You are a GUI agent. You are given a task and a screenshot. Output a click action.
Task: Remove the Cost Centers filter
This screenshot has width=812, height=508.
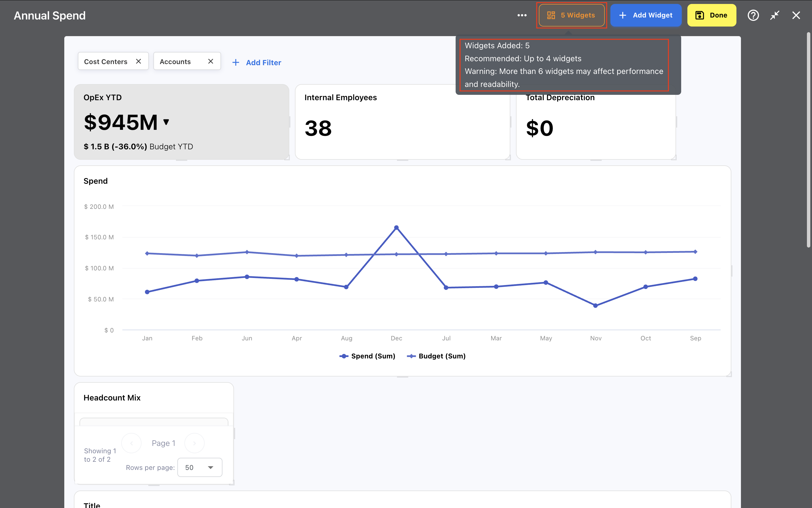138,61
